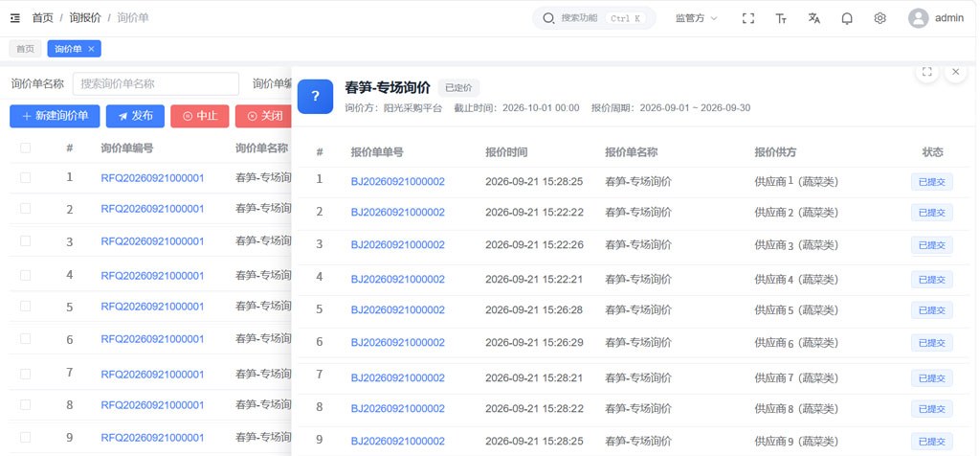Viewport: 980px width, 456px height.
Task: Check the checkbox for row 4
Action: click(25, 275)
